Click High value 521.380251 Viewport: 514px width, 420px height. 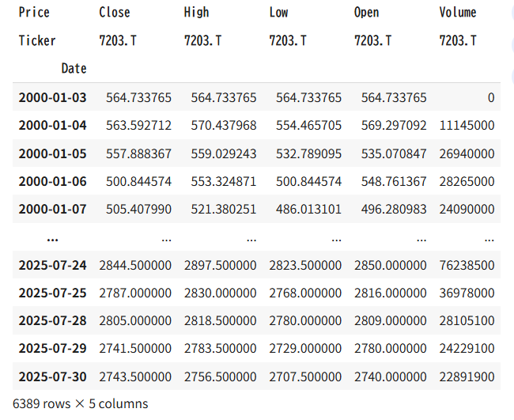224,209
